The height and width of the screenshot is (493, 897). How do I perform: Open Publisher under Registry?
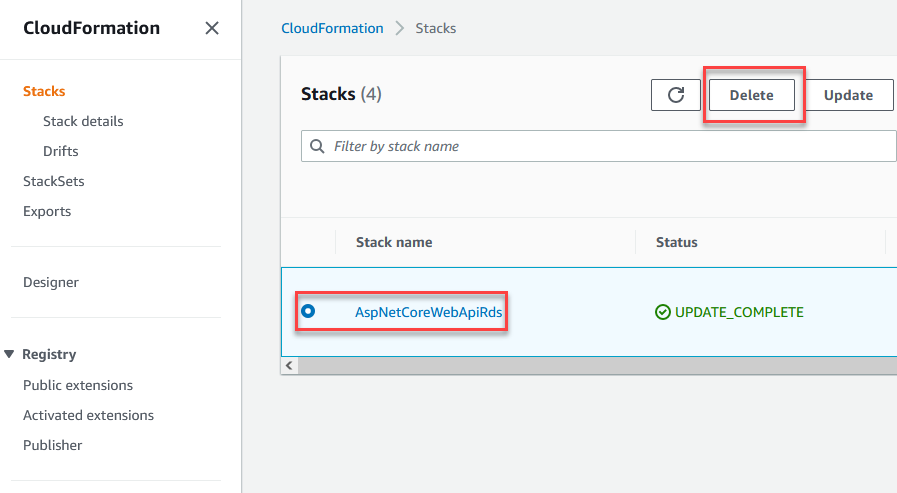tap(53, 446)
